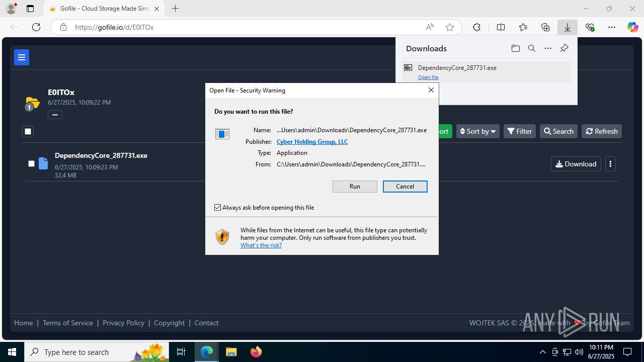Check the DependencyCore_287731.exe file checkbox
644x362 pixels.
tap(31, 163)
